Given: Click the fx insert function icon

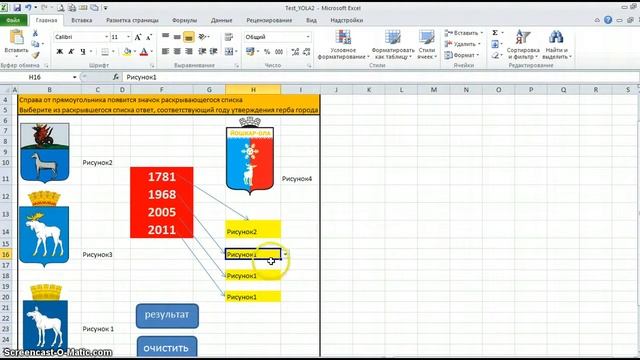Looking at the screenshot, I should pyautogui.click(x=116, y=77).
